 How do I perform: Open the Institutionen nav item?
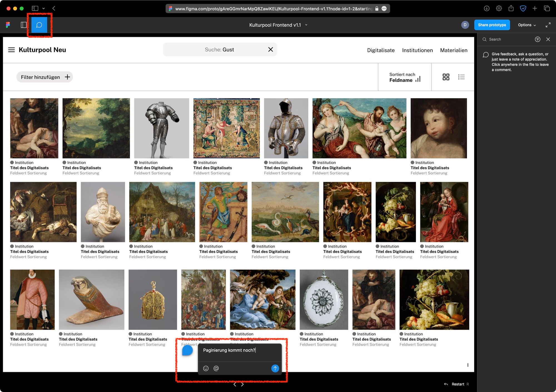[417, 50]
